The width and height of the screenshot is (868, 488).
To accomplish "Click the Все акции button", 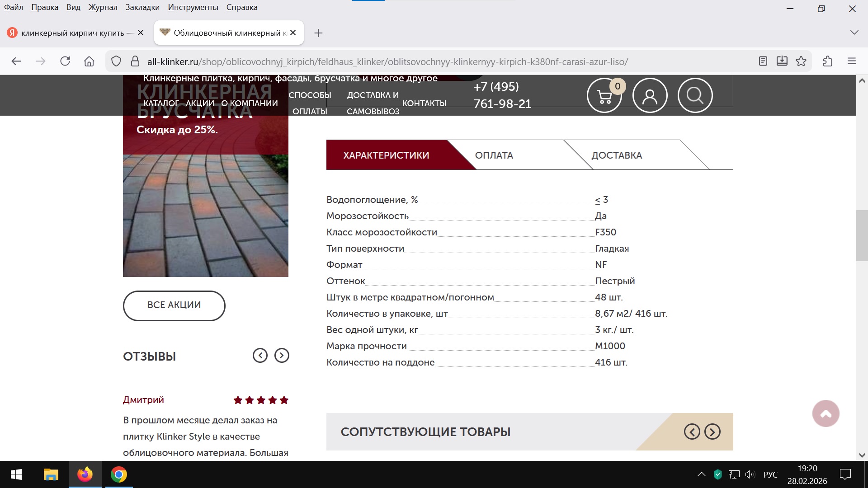I will pos(174,305).
